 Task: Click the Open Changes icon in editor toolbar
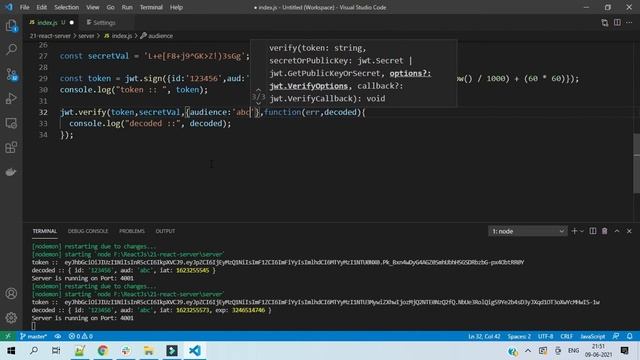604,23
